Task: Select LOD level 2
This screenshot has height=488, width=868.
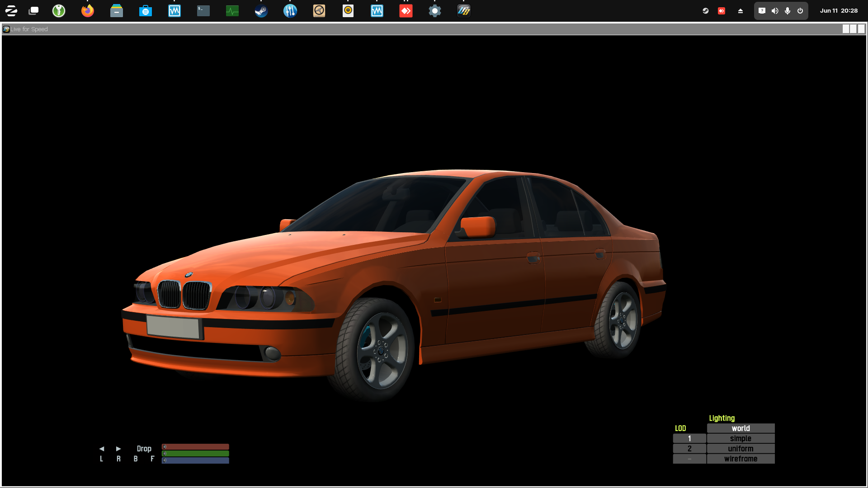Action: pos(689,449)
